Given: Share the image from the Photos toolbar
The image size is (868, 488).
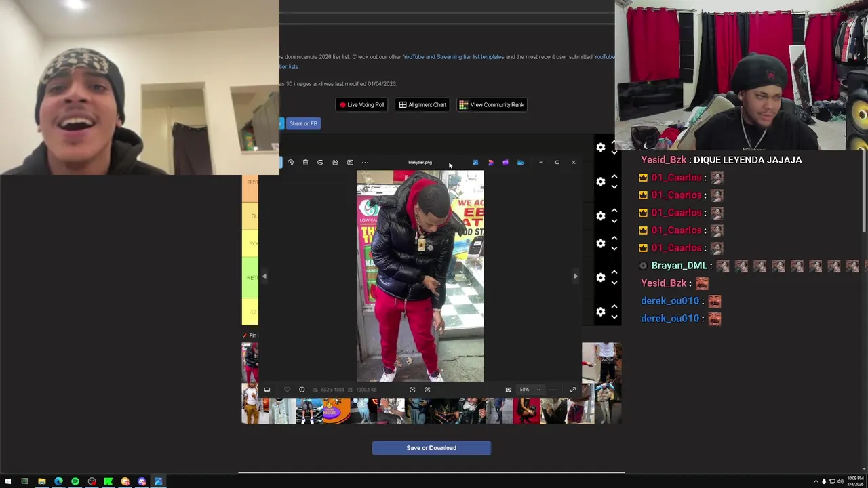Looking at the screenshot, I should click(335, 163).
